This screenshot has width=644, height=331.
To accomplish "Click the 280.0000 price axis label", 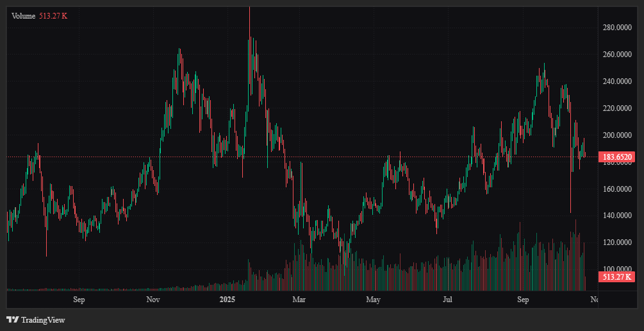I will tap(618, 28).
